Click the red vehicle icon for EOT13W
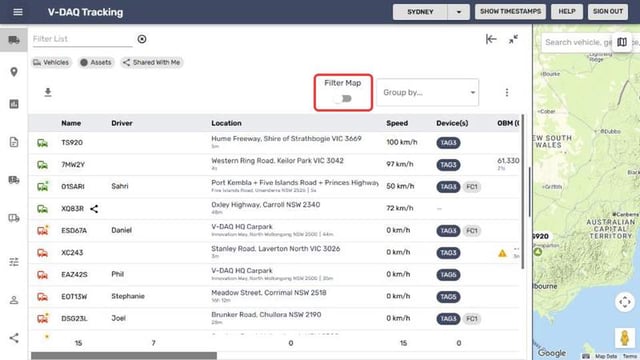640x360 pixels. point(42,297)
